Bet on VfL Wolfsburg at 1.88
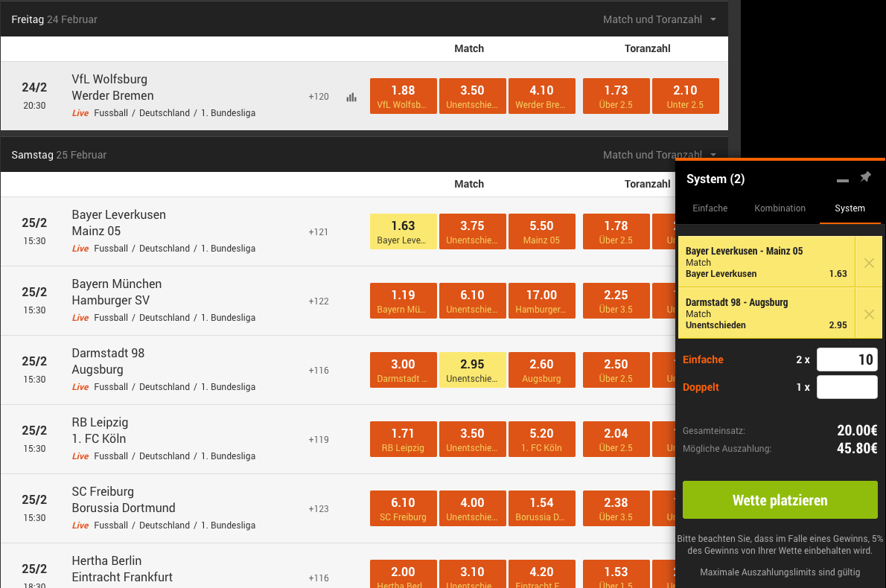The height and width of the screenshot is (588, 886). click(403, 96)
